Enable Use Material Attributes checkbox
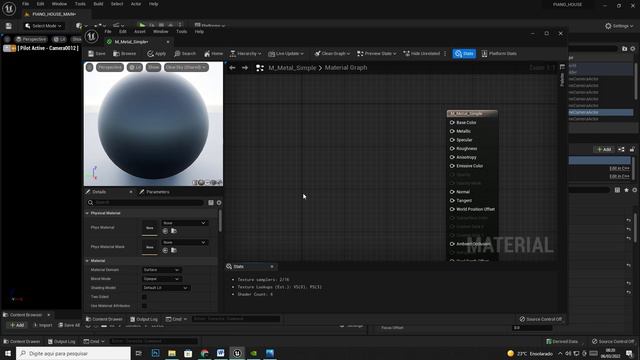640x360 pixels. (x=144, y=306)
